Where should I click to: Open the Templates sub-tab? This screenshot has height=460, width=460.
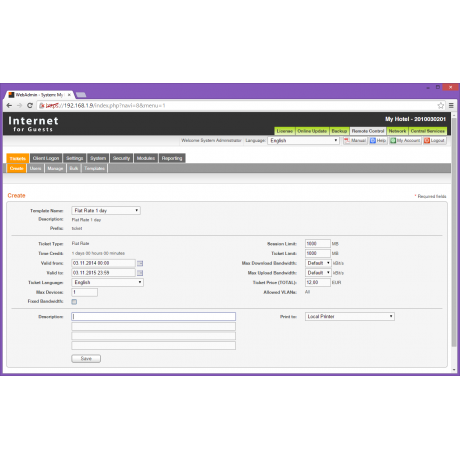[94, 168]
